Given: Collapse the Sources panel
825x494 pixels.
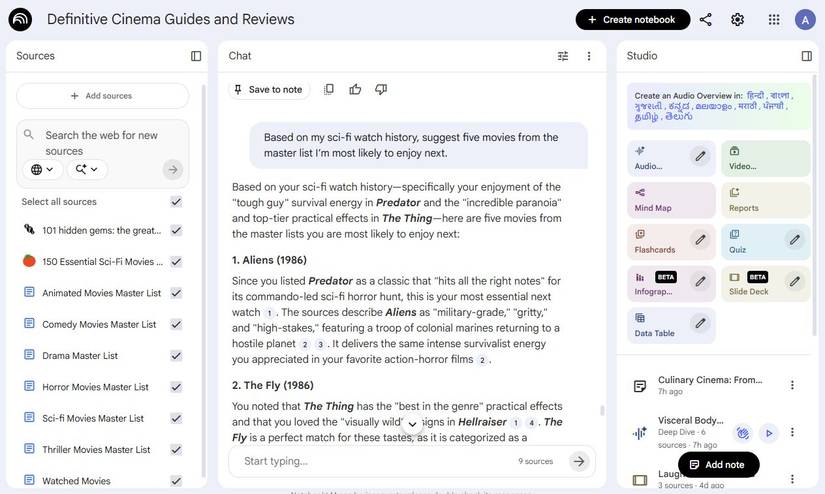Looking at the screenshot, I should coord(196,56).
